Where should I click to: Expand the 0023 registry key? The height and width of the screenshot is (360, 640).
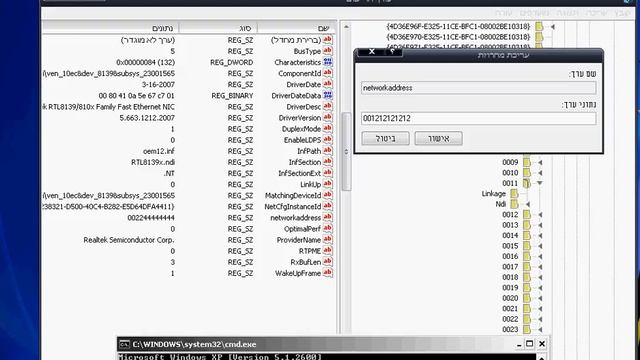click(x=540, y=330)
